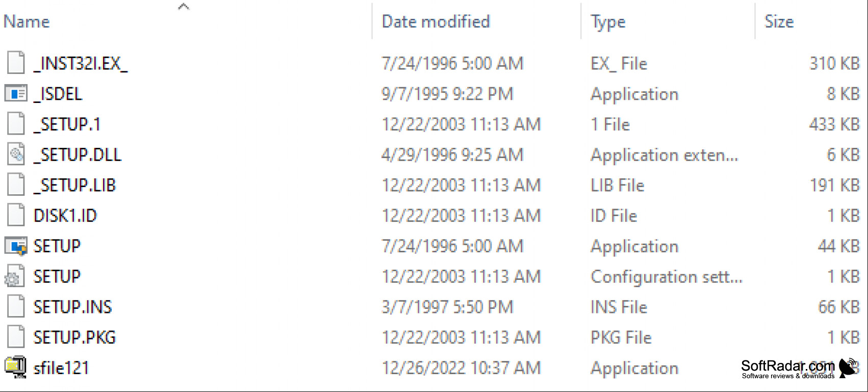Select the _SETUP.LIB file icon

pos(16,185)
